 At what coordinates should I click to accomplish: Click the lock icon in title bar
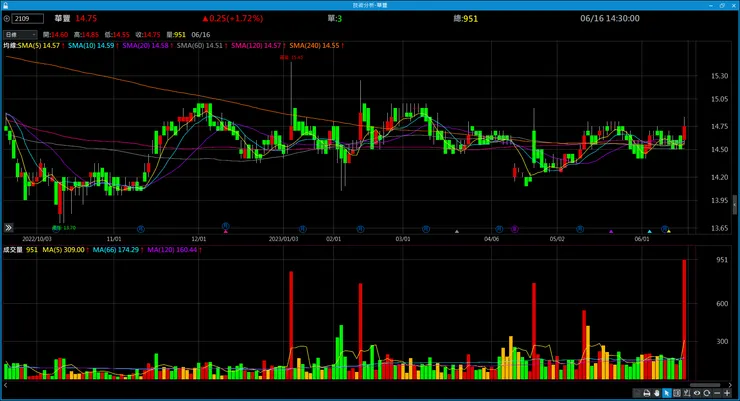coord(5,5)
